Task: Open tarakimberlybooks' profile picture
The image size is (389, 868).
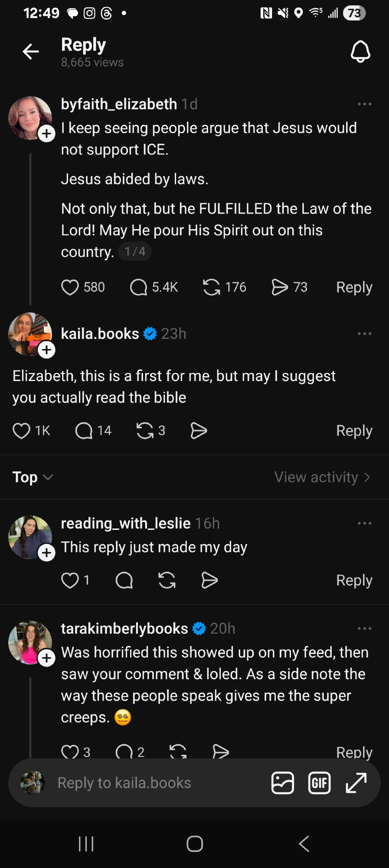Action: pos(29,642)
